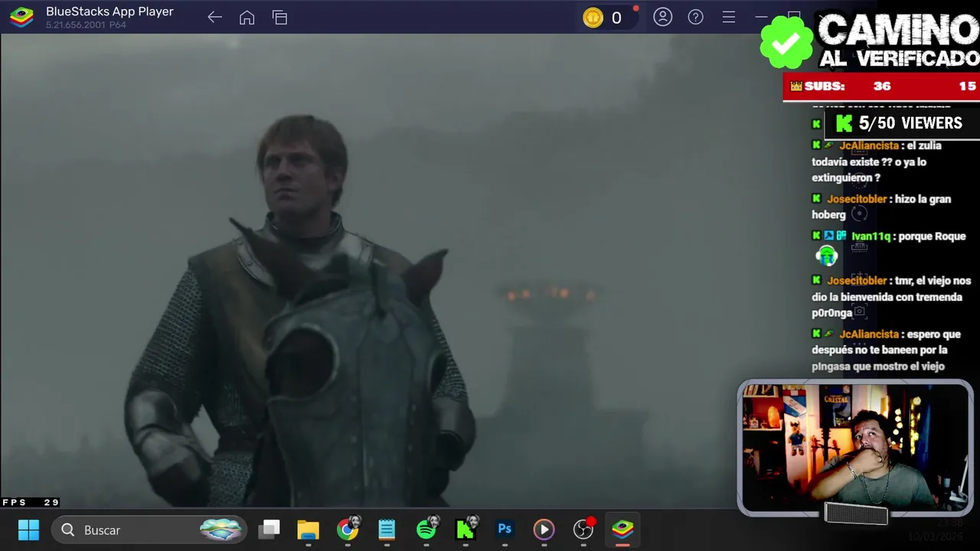Minimize the BlueStacks window
980x551 pixels.
[x=761, y=17]
